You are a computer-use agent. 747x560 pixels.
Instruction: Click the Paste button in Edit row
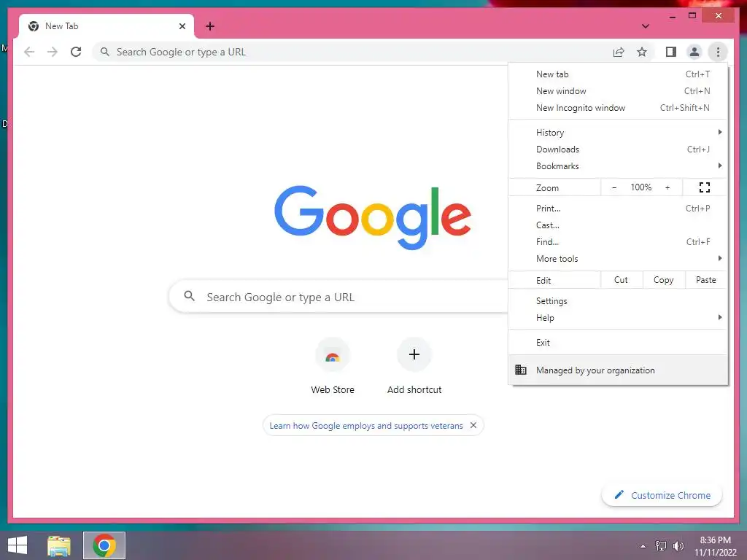click(x=706, y=280)
